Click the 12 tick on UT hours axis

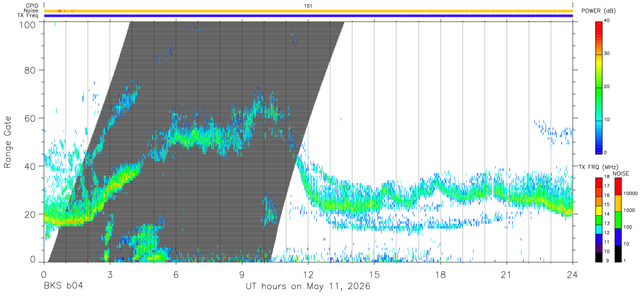308,274
